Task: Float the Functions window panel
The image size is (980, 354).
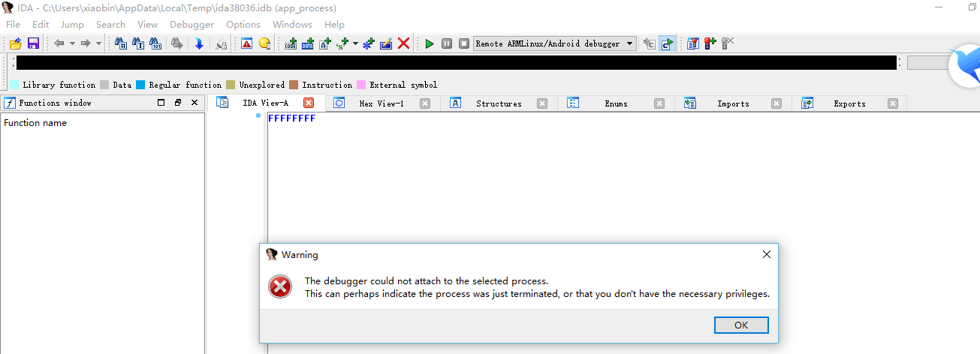Action: [178, 103]
